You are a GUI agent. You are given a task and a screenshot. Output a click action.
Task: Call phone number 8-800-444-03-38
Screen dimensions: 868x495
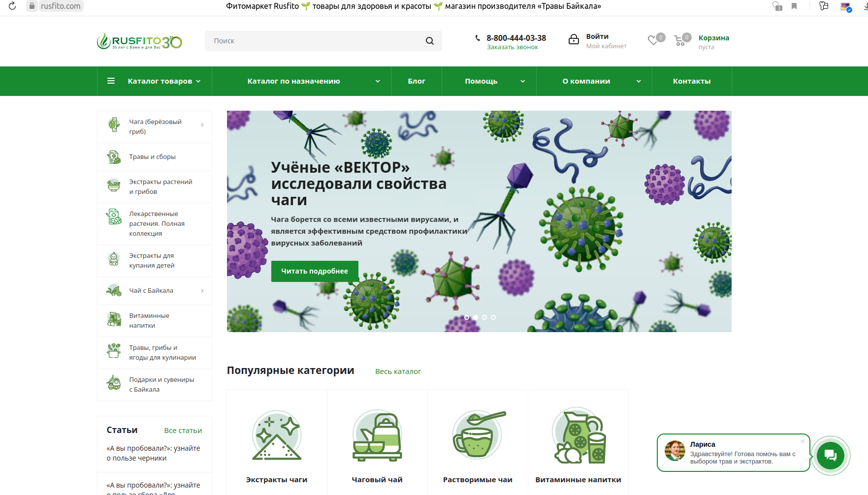(516, 38)
